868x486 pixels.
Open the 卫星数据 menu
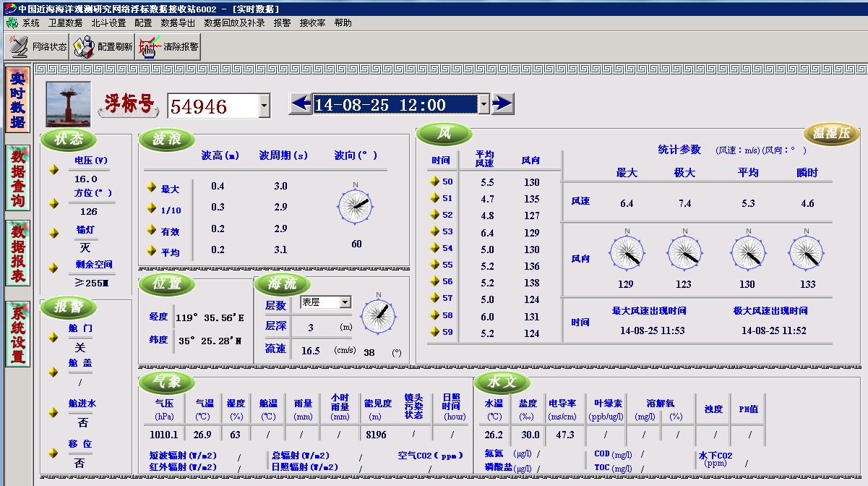[65, 23]
